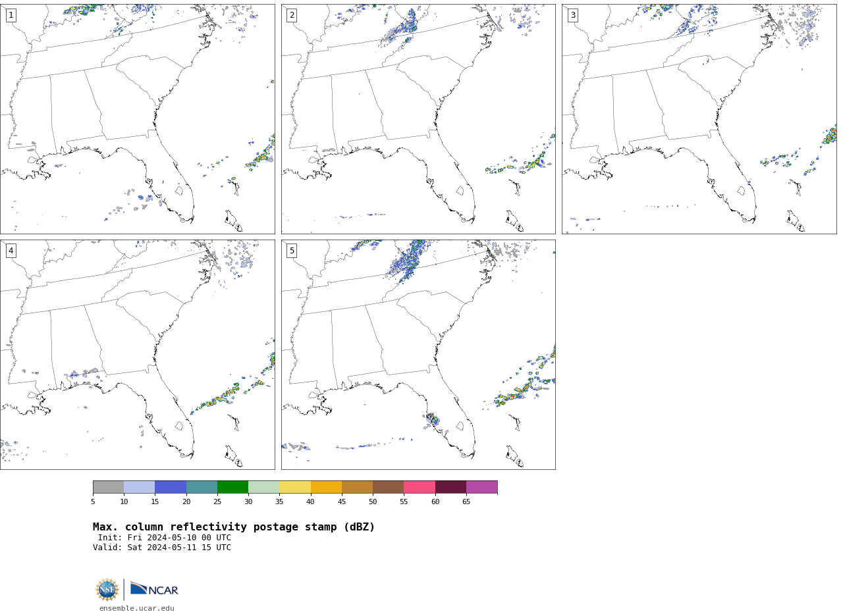The image size is (843, 616).
Task: Click the colorbar tick label 10
Action: [124, 502]
